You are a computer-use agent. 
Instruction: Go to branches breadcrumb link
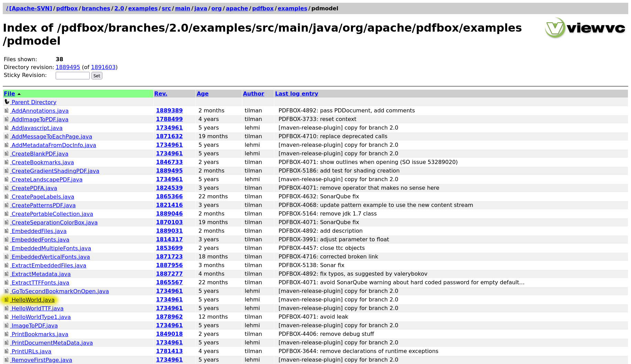click(96, 8)
